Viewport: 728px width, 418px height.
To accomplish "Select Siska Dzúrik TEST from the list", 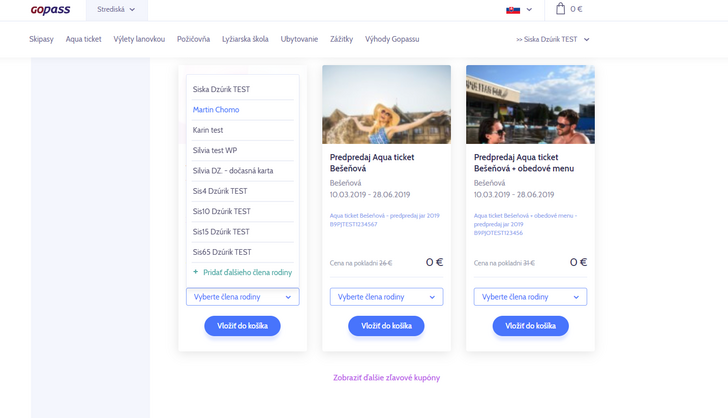I will click(243, 89).
